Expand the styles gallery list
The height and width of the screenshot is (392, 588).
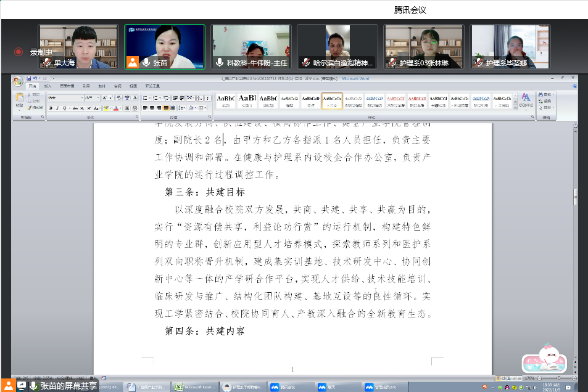click(x=514, y=107)
